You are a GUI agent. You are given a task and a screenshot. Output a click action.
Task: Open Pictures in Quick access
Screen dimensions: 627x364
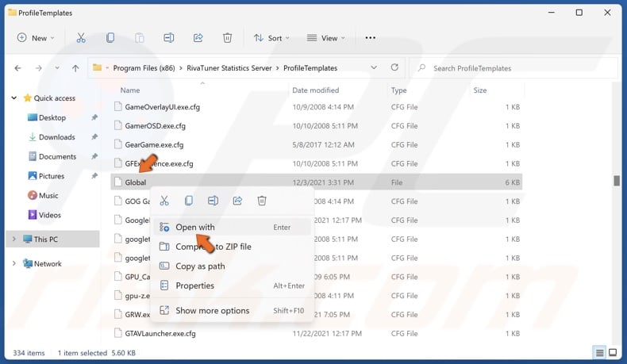pyautogui.click(x=51, y=176)
